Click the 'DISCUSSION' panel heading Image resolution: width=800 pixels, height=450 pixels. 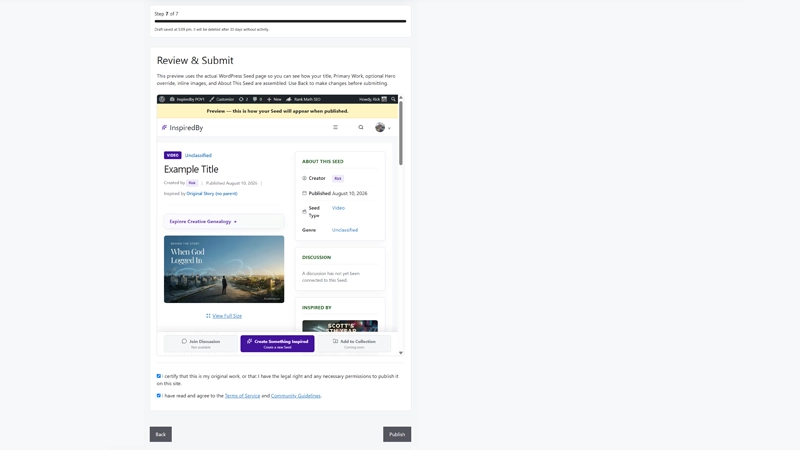click(x=316, y=257)
